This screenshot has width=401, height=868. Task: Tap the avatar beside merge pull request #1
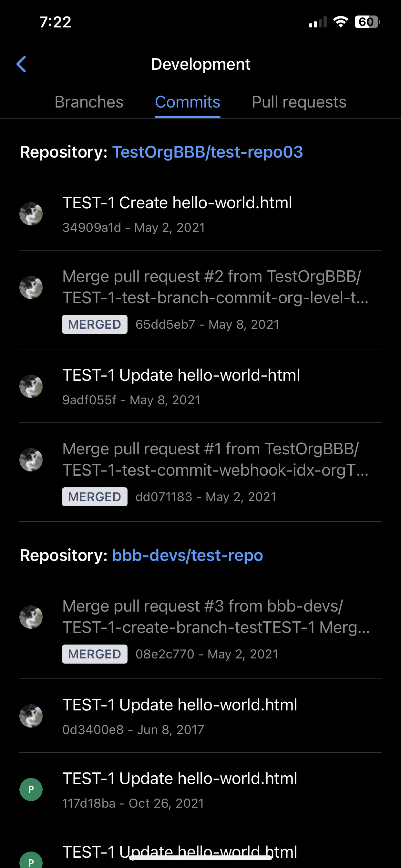point(31,460)
